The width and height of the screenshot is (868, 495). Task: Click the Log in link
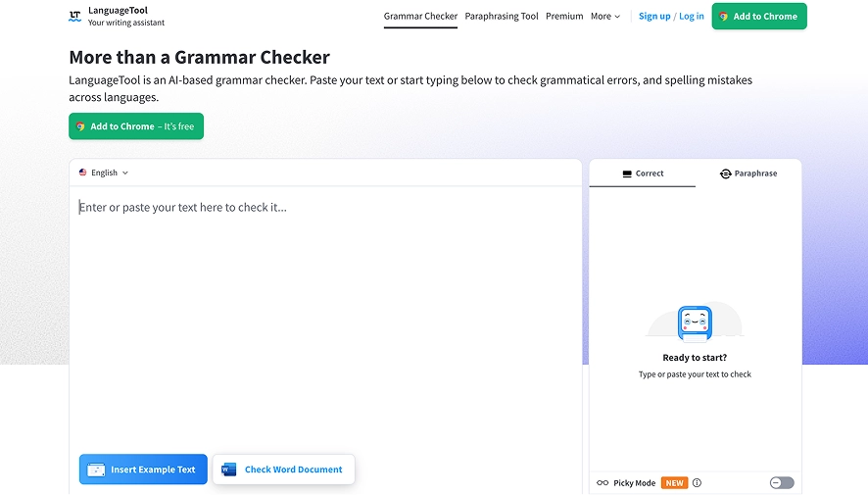(x=692, y=16)
